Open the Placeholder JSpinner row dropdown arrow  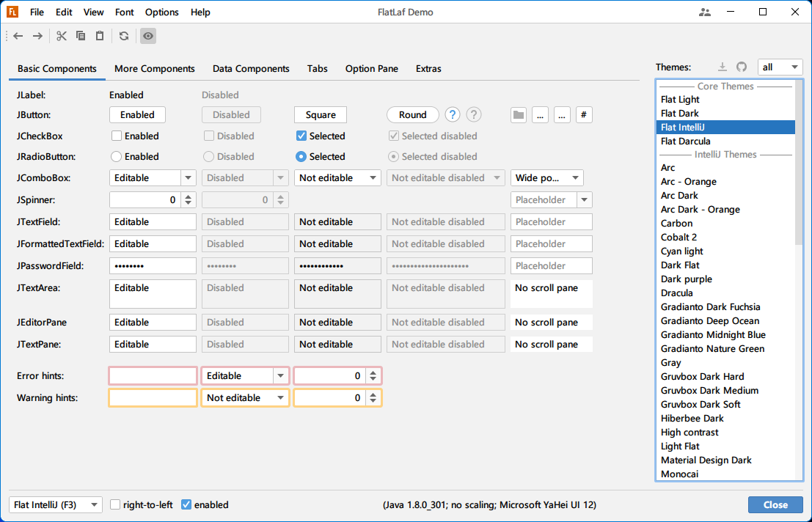585,199
